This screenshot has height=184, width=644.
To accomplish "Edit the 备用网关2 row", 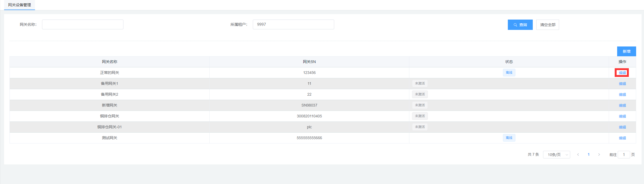I will point(622,95).
